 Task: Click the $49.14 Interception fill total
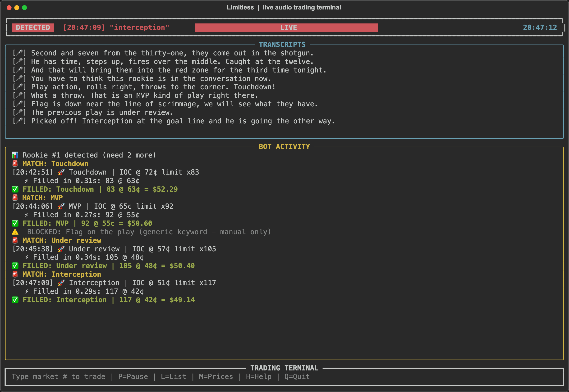(182, 300)
